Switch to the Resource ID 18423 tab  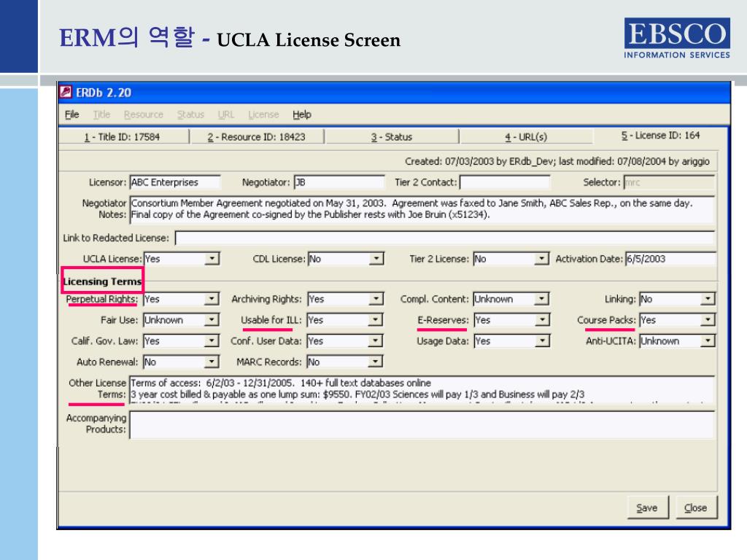coord(256,136)
